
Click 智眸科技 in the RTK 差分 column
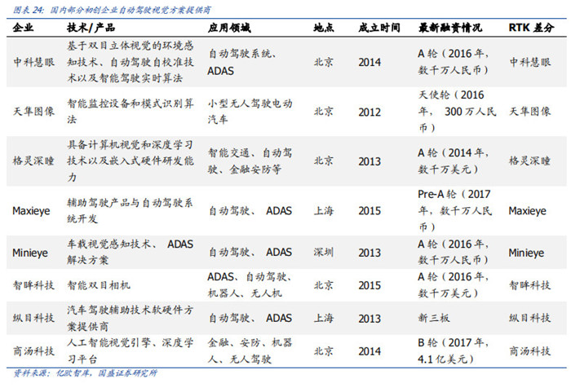click(x=530, y=285)
